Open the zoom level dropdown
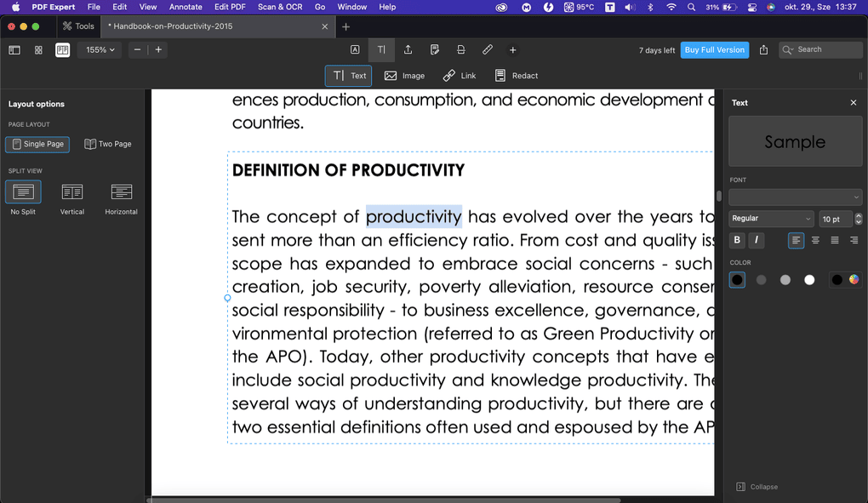This screenshot has height=503, width=868. coord(99,49)
